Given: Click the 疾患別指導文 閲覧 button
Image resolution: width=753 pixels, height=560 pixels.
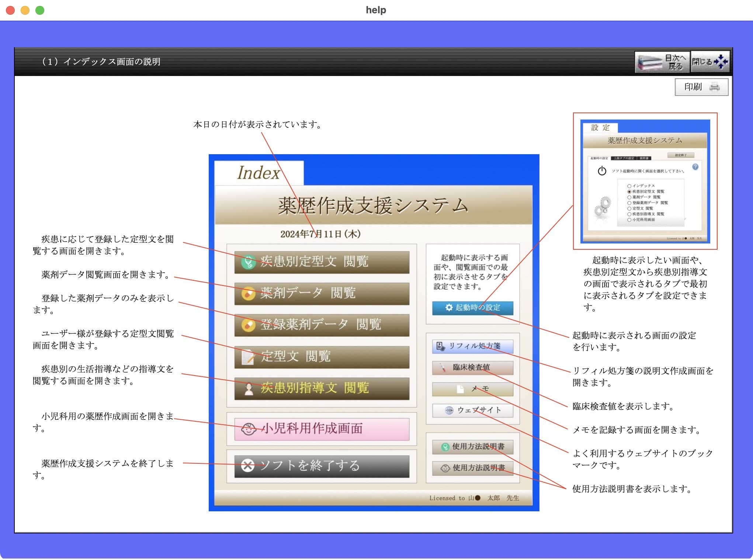Looking at the screenshot, I should pos(322,388).
